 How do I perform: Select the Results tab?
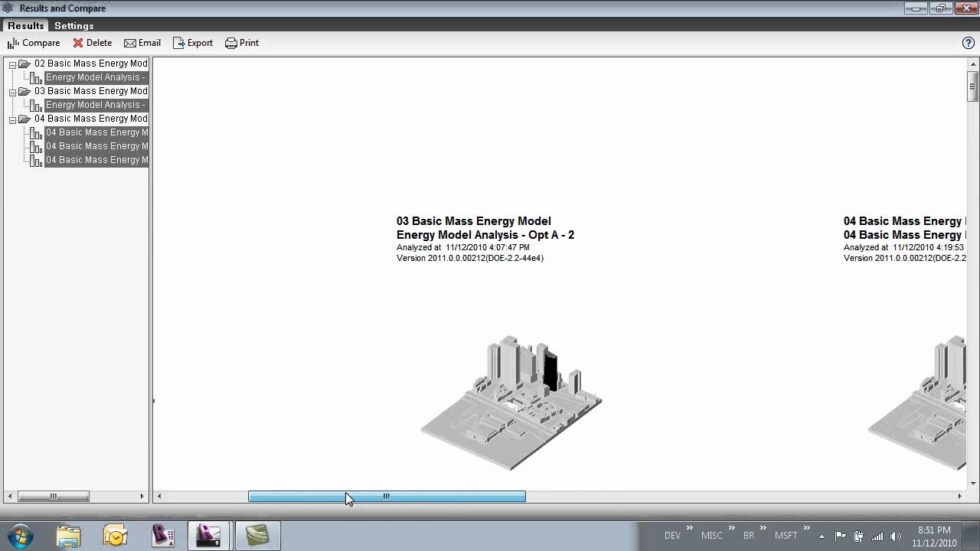[x=25, y=25]
